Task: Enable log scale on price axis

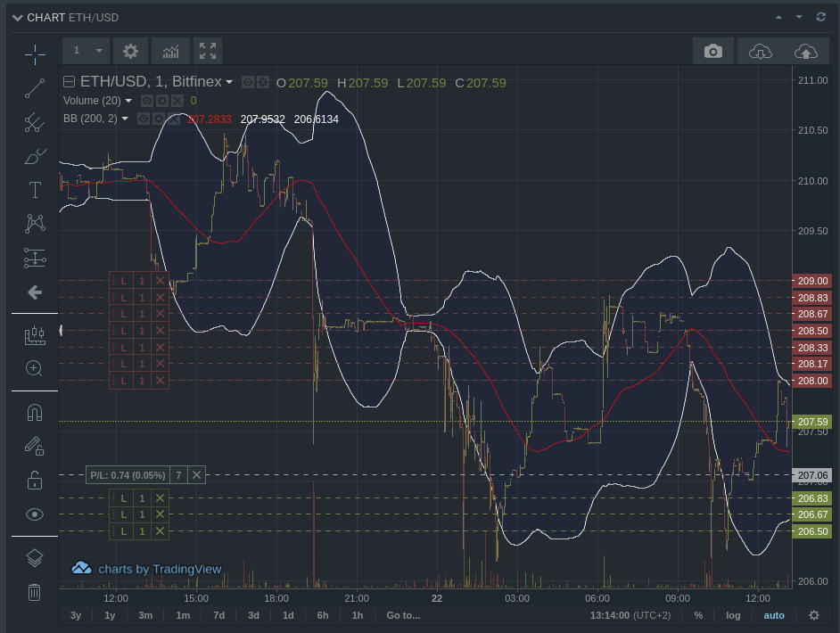Action: pos(733,615)
